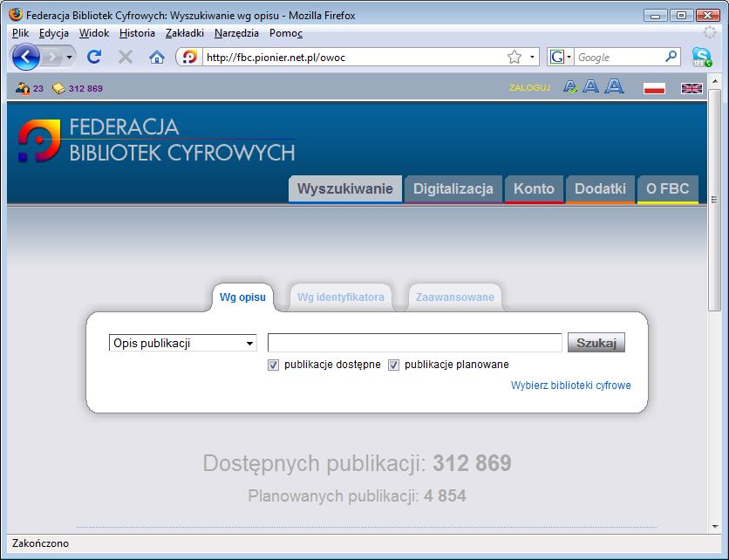Switch language with the Polish flag

pyautogui.click(x=654, y=88)
